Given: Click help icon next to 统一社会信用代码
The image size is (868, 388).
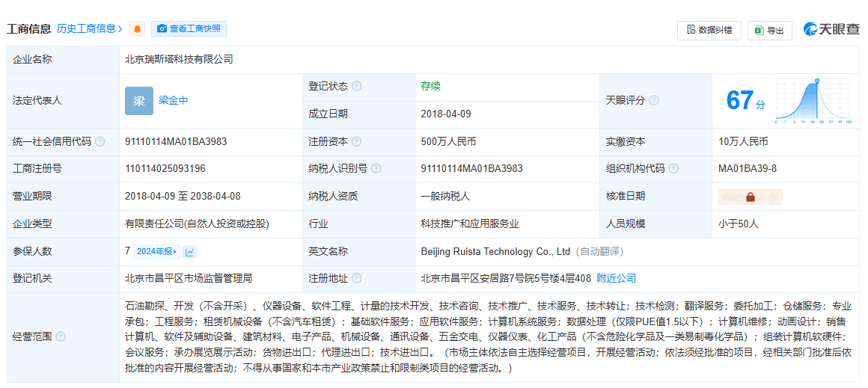Looking at the screenshot, I should click(x=100, y=141).
